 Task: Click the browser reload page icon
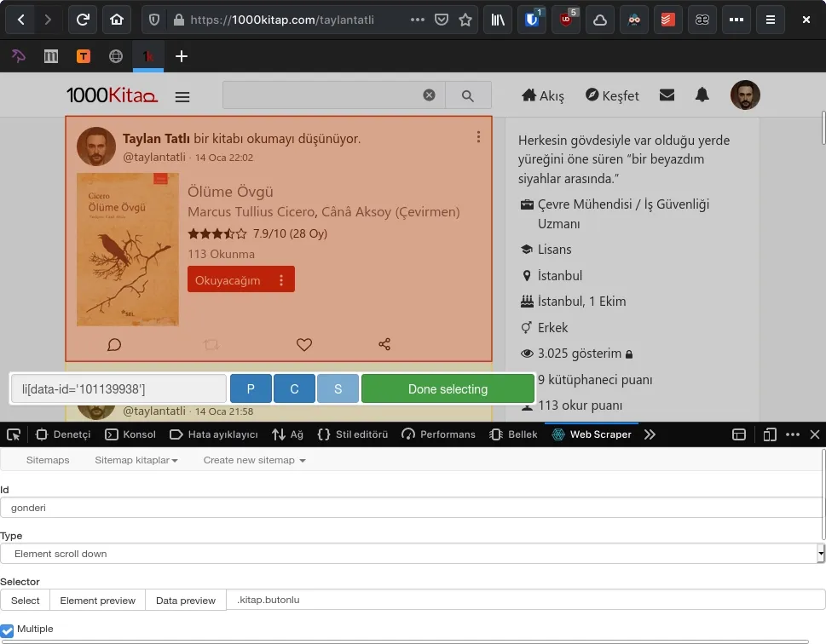coord(83,20)
